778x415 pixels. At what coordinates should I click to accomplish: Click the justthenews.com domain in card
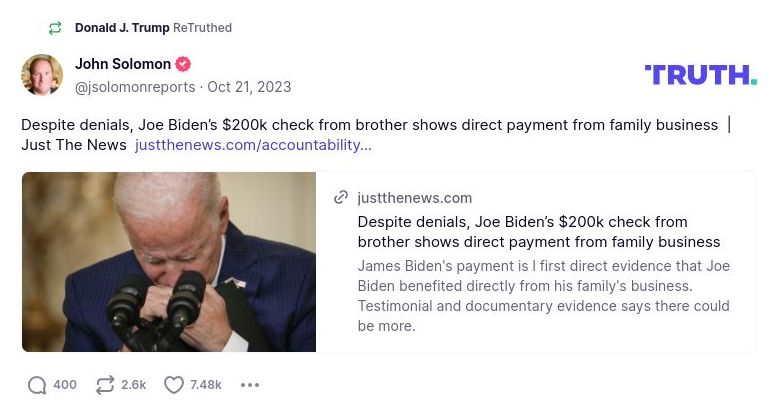(415, 198)
